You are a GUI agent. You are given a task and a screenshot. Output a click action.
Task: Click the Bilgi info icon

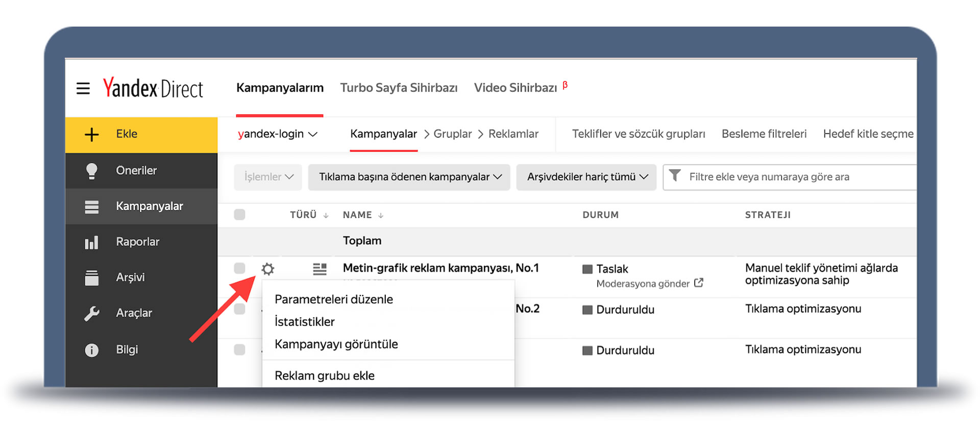[92, 350]
